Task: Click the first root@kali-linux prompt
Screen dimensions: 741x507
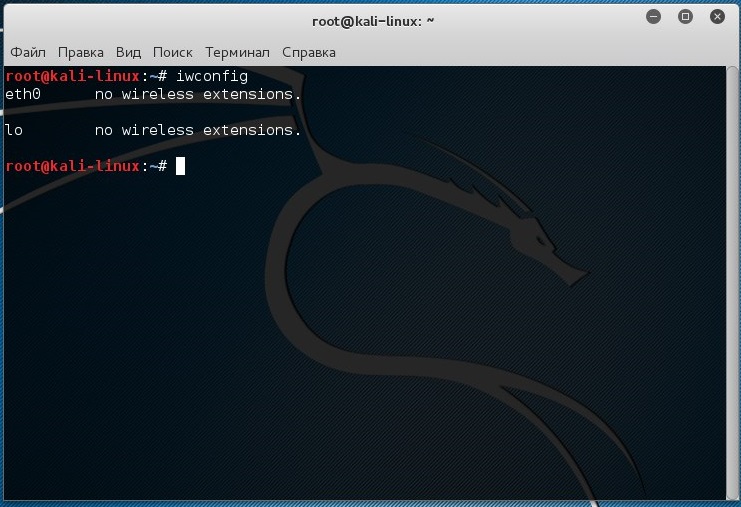Action: click(86, 76)
